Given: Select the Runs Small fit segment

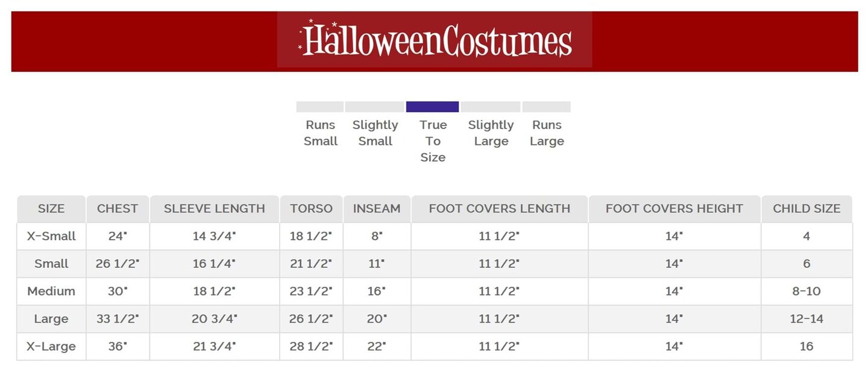Looking at the screenshot, I should [320, 107].
